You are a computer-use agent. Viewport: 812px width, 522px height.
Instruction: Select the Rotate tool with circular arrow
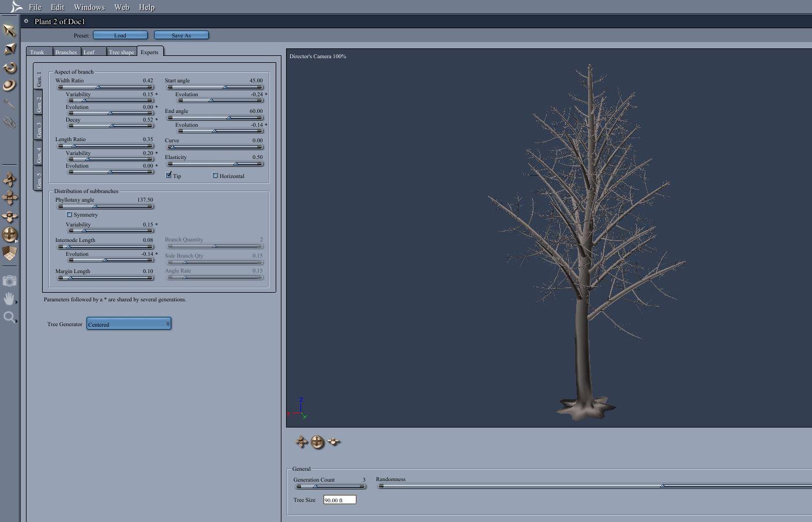[x=9, y=67]
